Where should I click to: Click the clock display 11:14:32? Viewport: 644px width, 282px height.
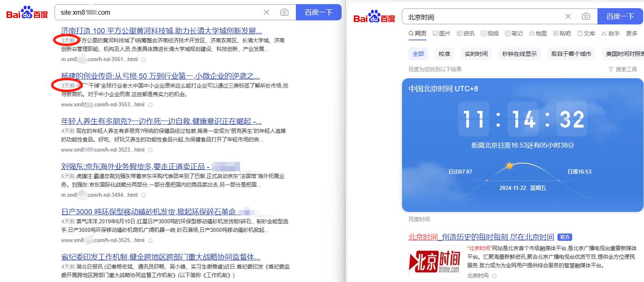pos(523,119)
